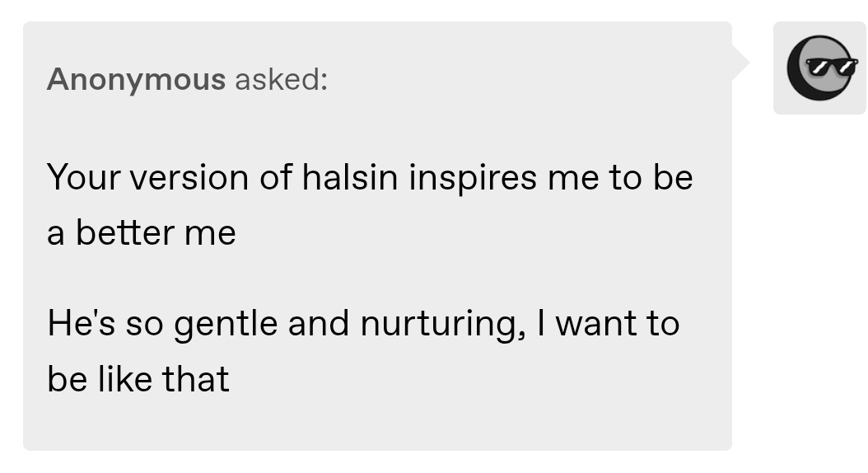
Task: Click "I want to" in the ask text
Action: click(608, 323)
